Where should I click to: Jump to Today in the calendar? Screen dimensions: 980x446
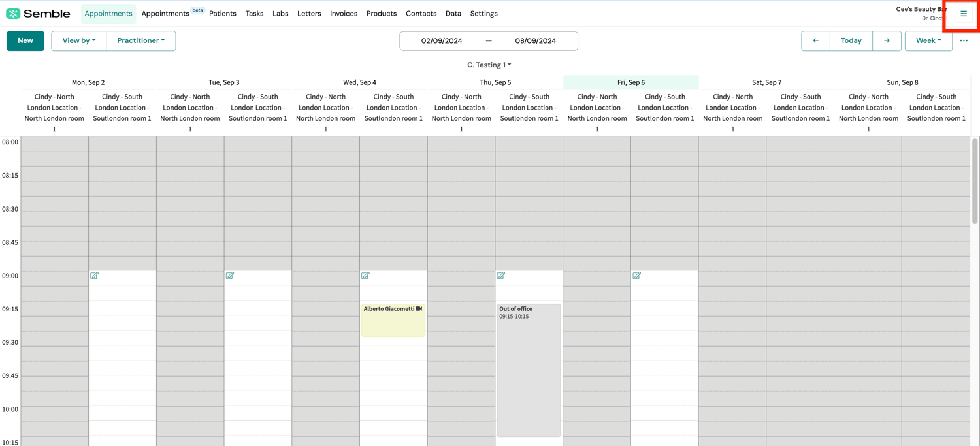pyautogui.click(x=851, y=40)
